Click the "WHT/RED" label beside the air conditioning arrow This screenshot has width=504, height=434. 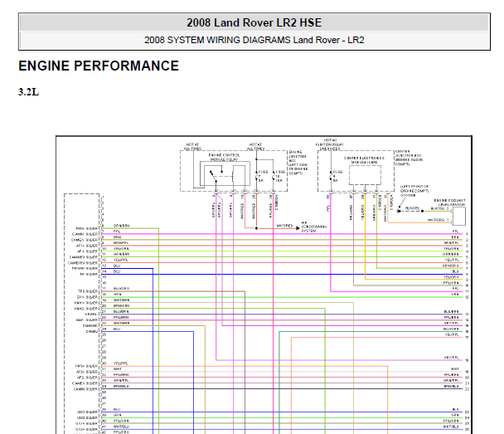[285, 226]
